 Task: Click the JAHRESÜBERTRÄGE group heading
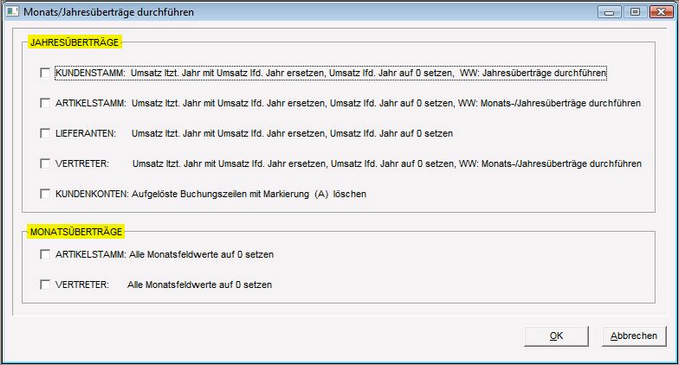coord(74,42)
